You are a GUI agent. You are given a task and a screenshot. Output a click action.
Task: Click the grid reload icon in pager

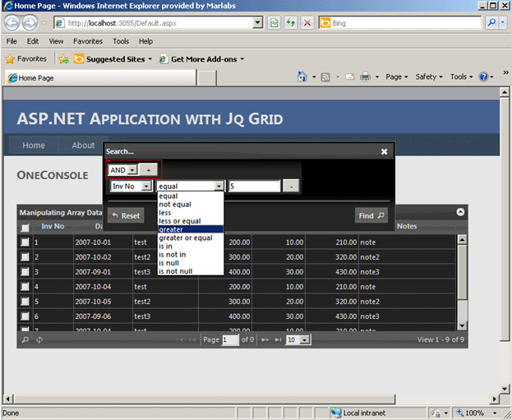[39, 339]
